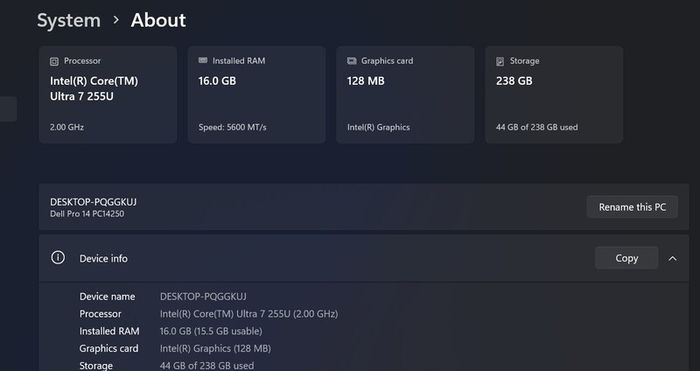Click 'Intel(R) Graphics (128 MB)' value
This screenshot has height=371, width=700.
pos(216,349)
